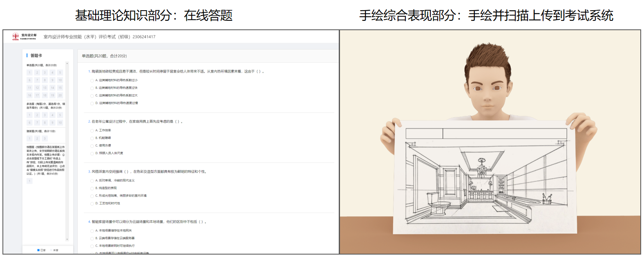This screenshot has width=644, height=257.
Task: Select option B '机能障碍' for question 2
Action: (x=92, y=138)
